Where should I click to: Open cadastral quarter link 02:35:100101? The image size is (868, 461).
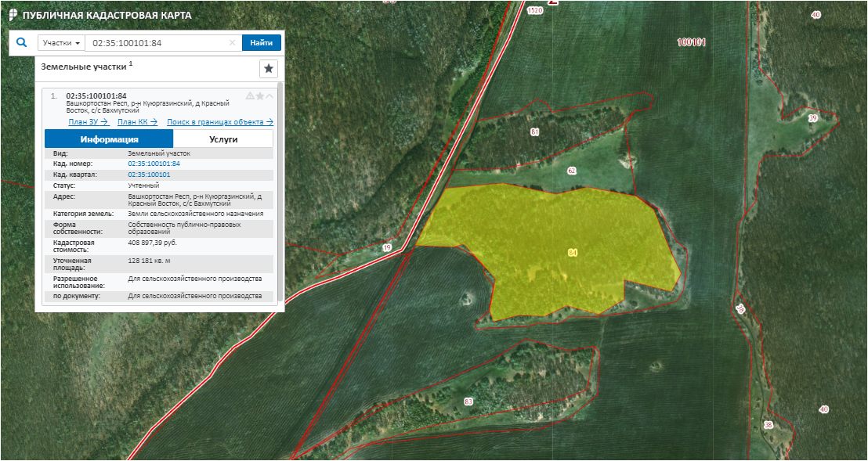(149, 175)
